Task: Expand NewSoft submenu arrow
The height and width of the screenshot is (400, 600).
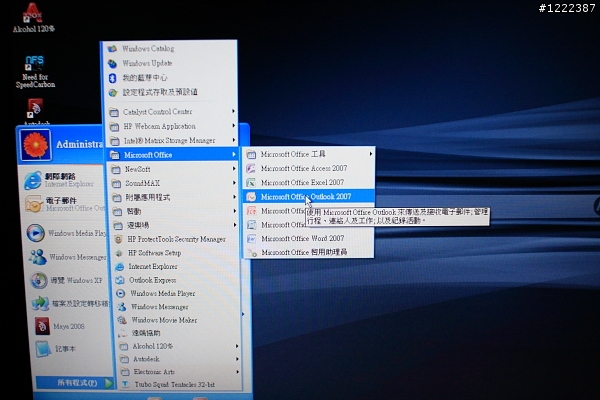Action: coord(234,168)
